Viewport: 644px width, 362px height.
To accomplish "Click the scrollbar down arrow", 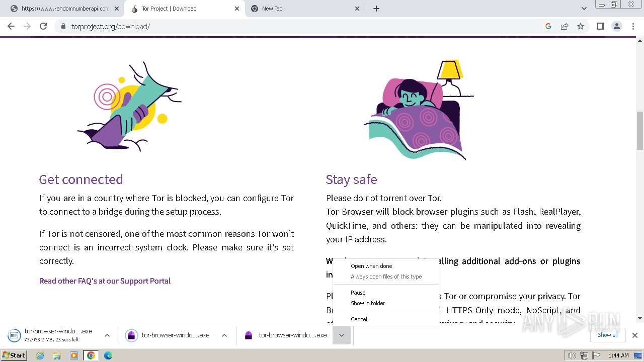I will coord(640,318).
